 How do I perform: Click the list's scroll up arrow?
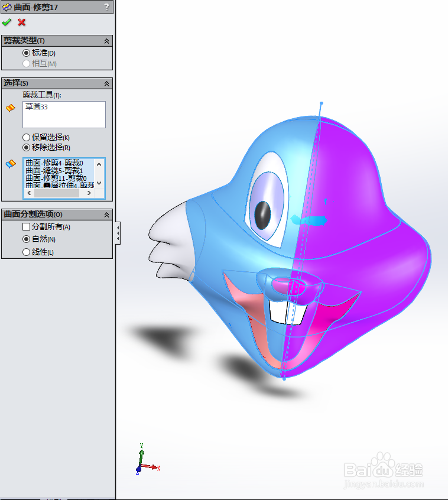pyautogui.click(x=99, y=164)
